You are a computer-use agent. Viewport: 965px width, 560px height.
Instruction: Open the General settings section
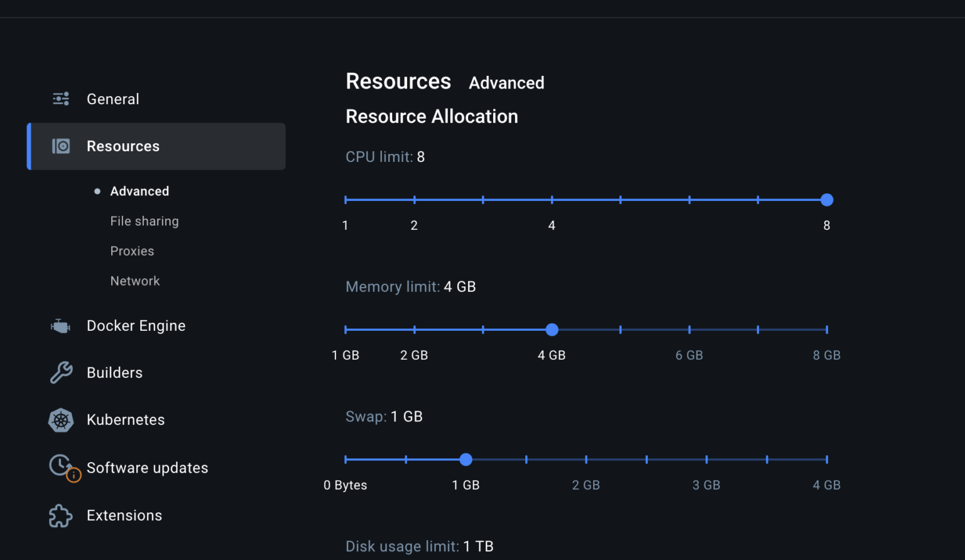click(x=113, y=99)
